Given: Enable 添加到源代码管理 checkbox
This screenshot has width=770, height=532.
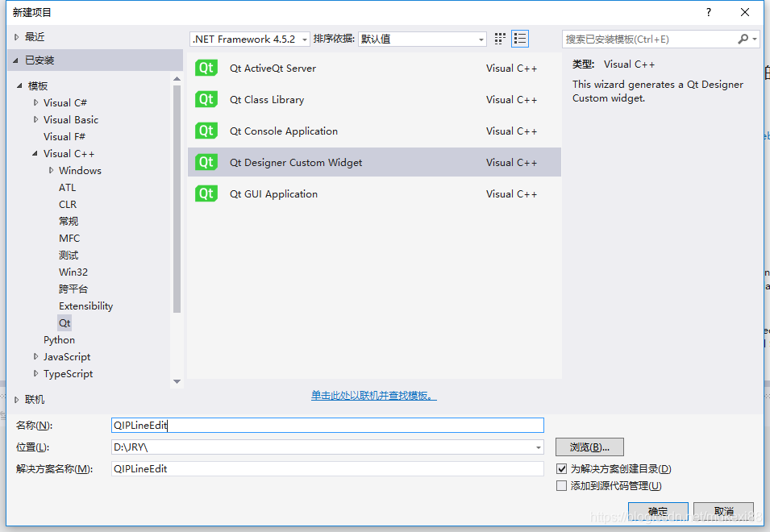Looking at the screenshot, I should tap(561, 486).
